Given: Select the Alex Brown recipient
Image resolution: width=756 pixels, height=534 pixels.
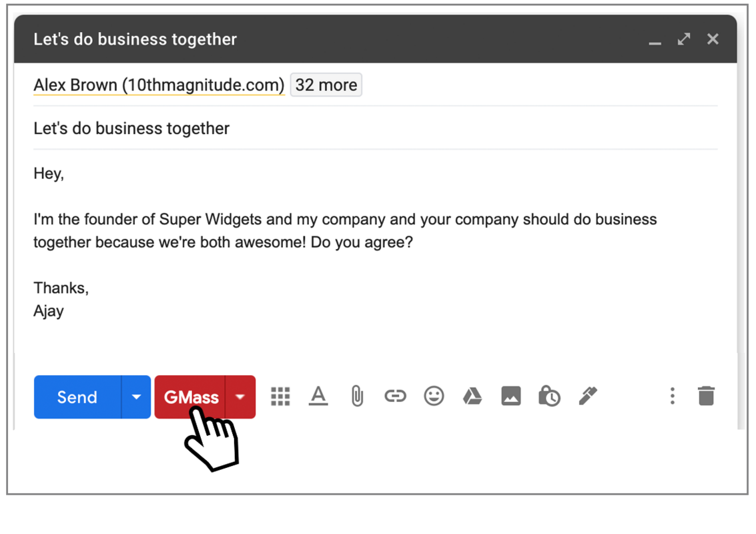Looking at the screenshot, I should click(159, 85).
